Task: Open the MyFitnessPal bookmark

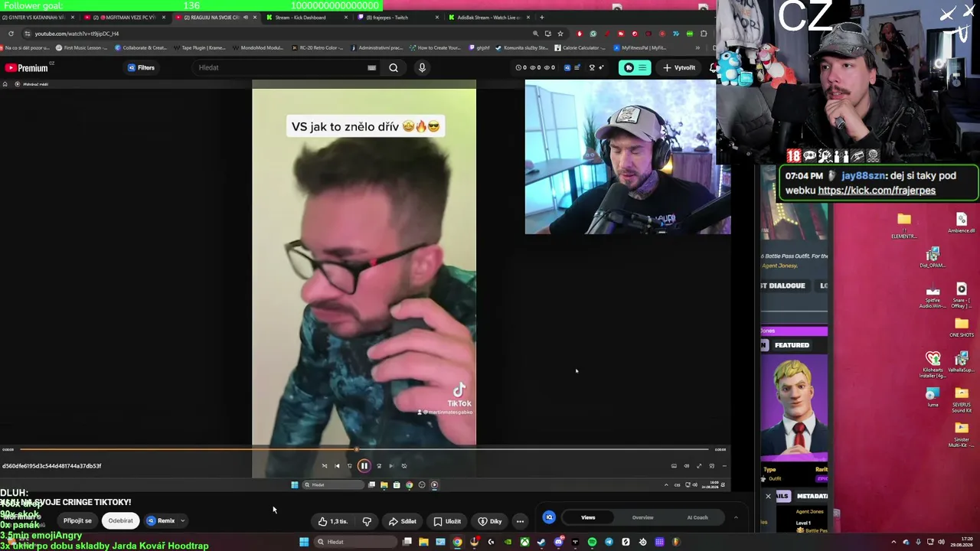Action: pyautogui.click(x=640, y=47)
